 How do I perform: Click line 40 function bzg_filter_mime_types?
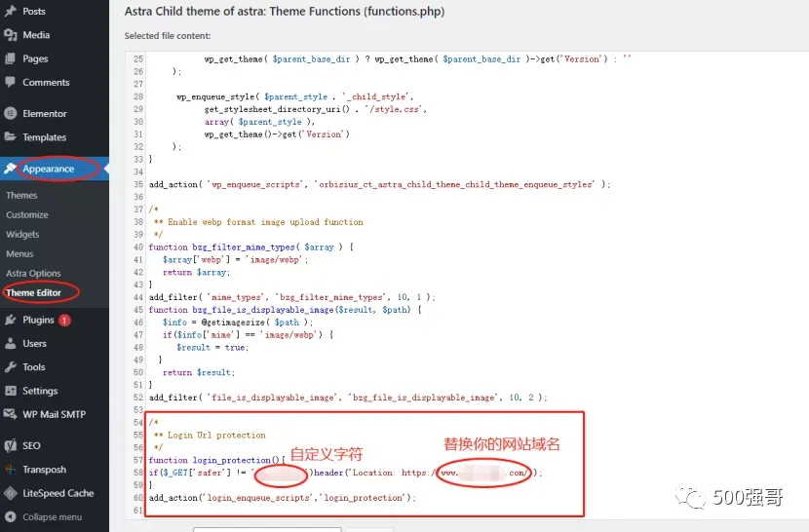(250, 247)
